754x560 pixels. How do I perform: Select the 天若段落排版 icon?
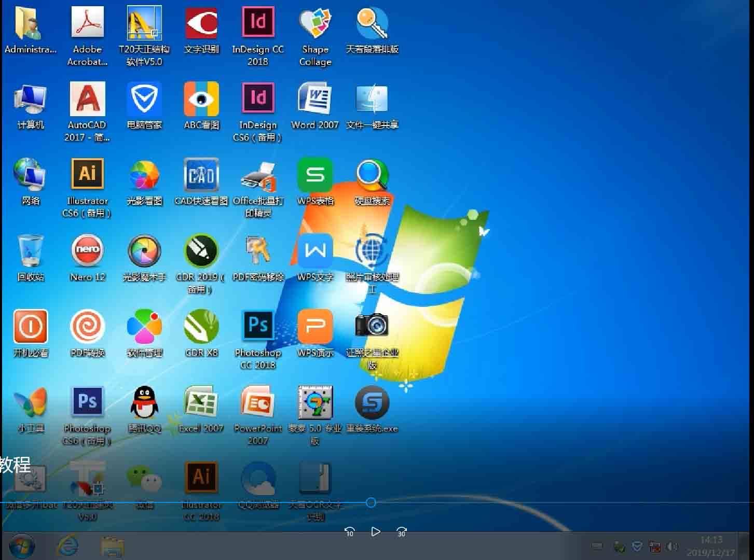pyautogui.click(x=372, y=24)
